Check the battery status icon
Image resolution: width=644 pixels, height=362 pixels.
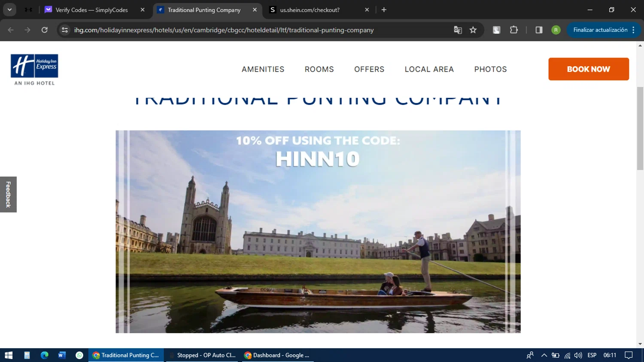click(x=556, y=355)
